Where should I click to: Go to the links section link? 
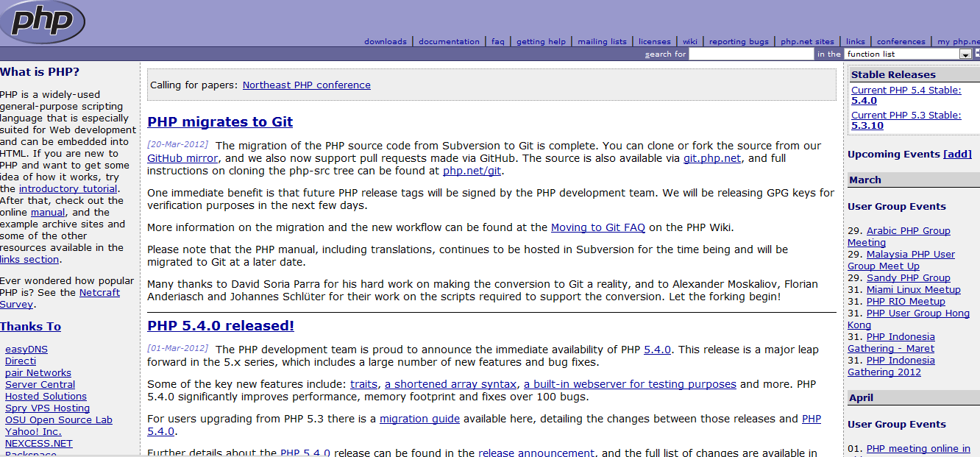tap(29, 260)
